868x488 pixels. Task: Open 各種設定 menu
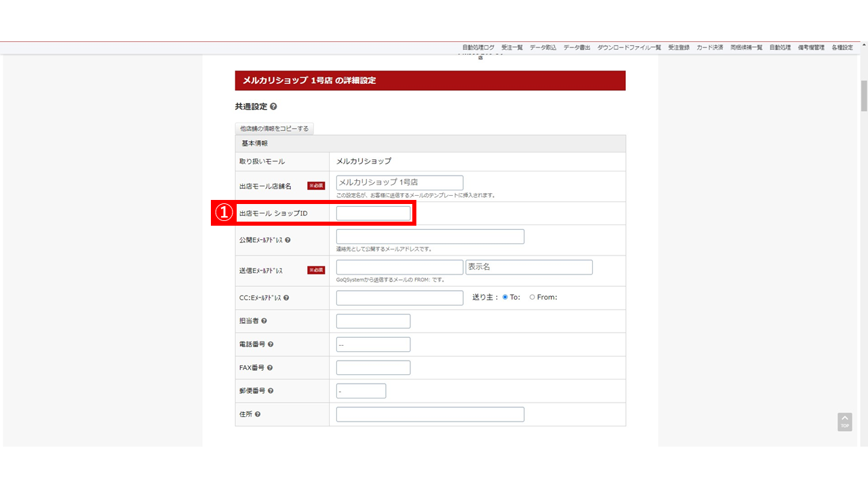(x=842, y=47)
